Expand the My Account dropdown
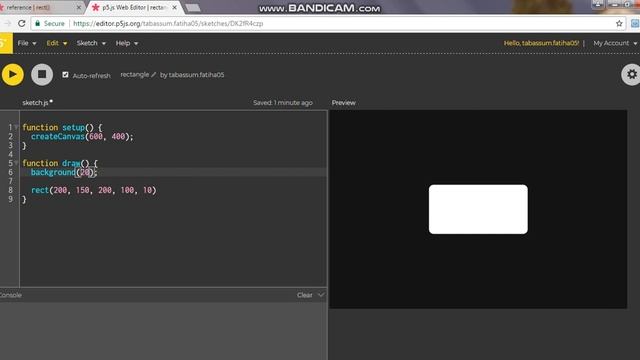 coord(615,43)
